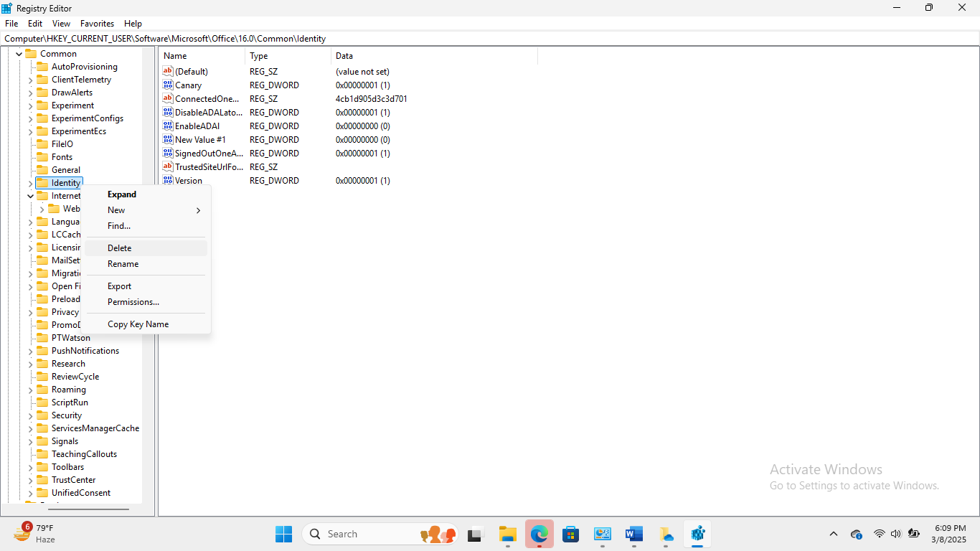This screenshot has width=980, height=551.
Task: Click the registry address bar
Action: (490, 39)
